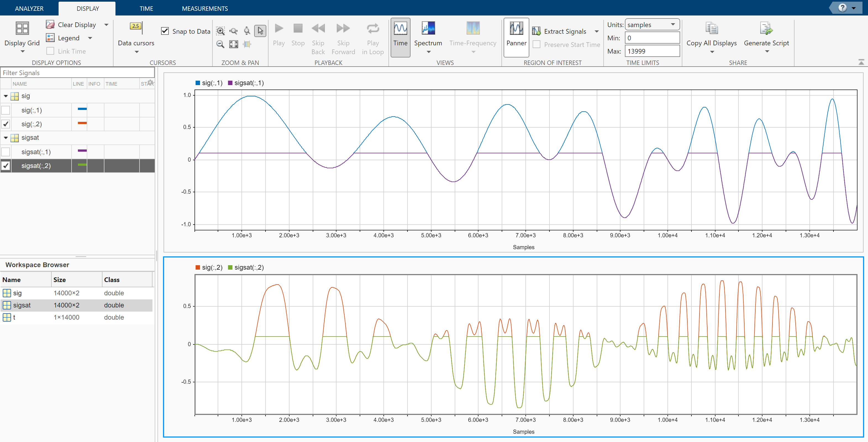The width and height of the screenshot is (868, 442).
Task: Open the Display Grid layout icon
Action: click(22, 28)
